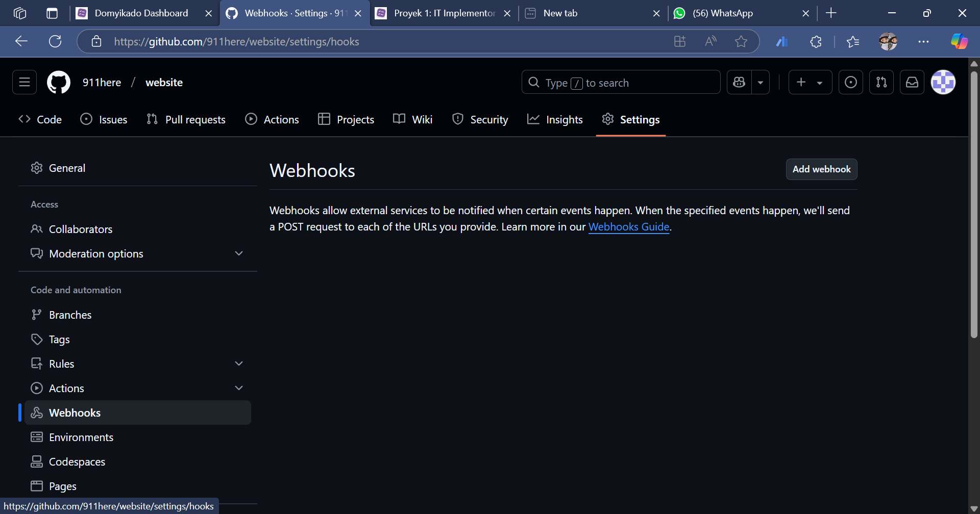Switch to Proyek 1: IT Implementor tab
980x514 pixels.
coord(436,13)
